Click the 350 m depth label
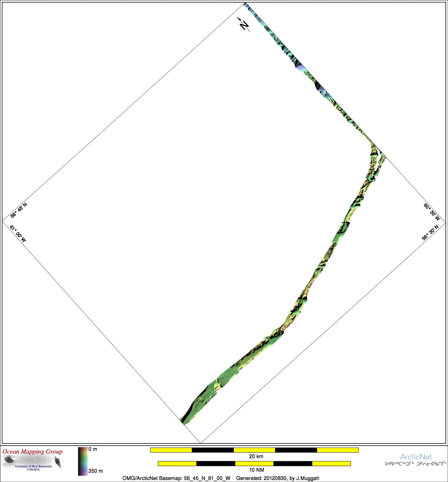Screen dimensions: 448x482 tap(96, 471)
